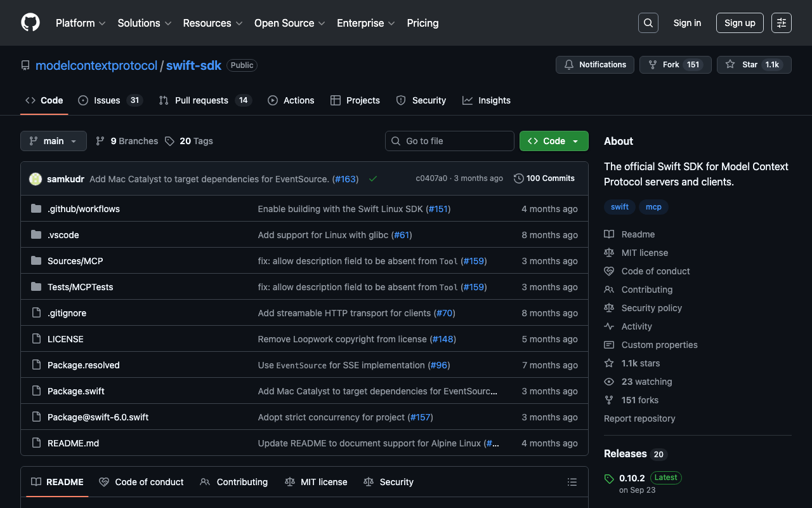Click the .vscode folder icon

tap(36, 235)
